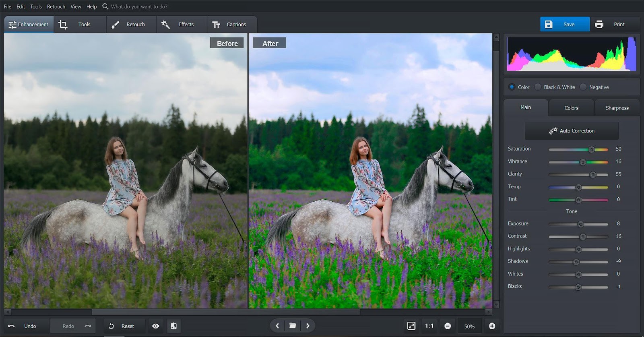Go to previous photo with left chevron

[277, 326]
